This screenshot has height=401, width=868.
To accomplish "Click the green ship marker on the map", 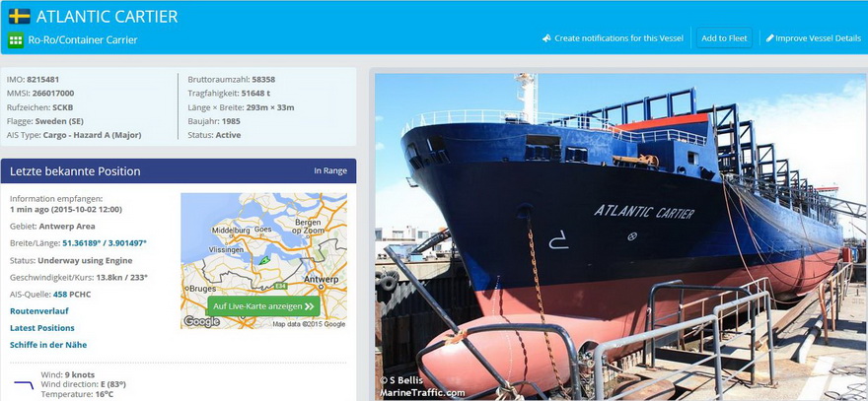I will pos(265,259).
